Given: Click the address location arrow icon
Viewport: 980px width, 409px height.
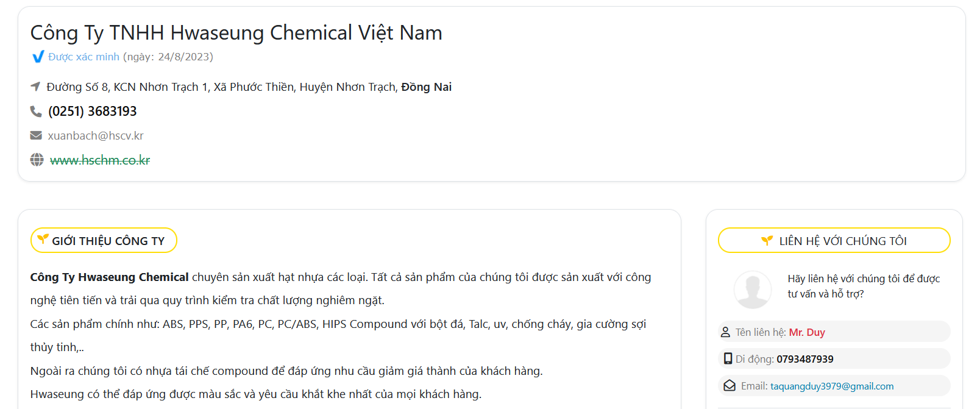Looking at the screenshot, I should coord(35,87).
